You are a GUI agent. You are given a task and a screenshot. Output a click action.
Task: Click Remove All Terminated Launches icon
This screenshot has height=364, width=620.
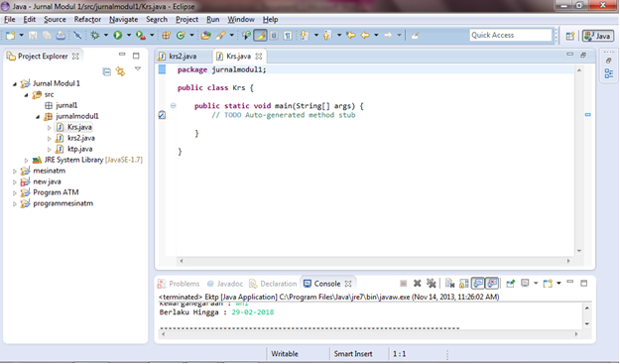click(431, 284)
